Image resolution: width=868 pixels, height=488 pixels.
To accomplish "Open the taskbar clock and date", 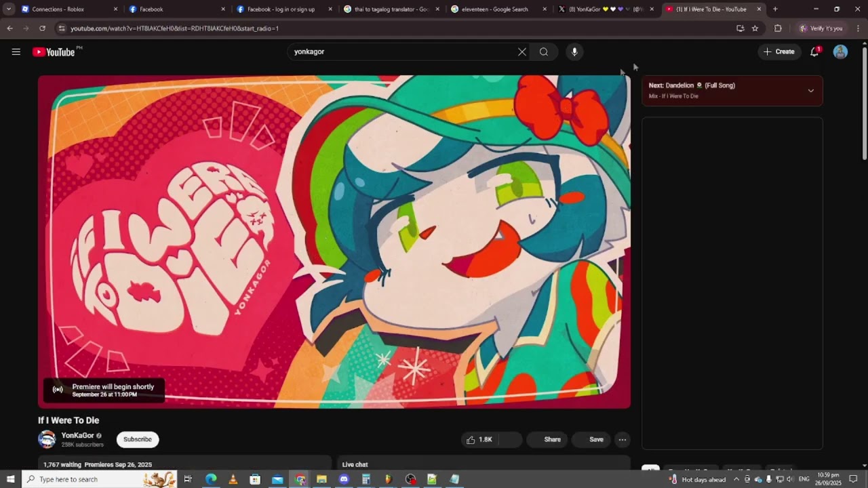I will point(829,479).
